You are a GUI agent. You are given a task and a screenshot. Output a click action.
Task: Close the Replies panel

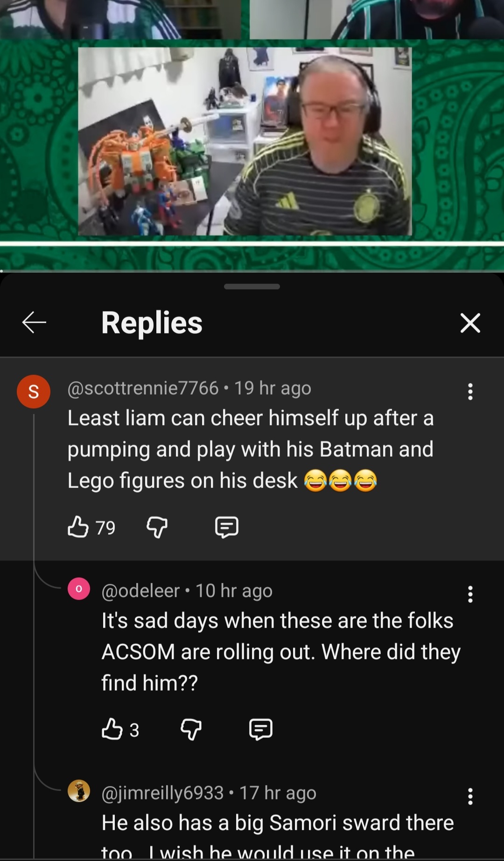pos(470,323)
